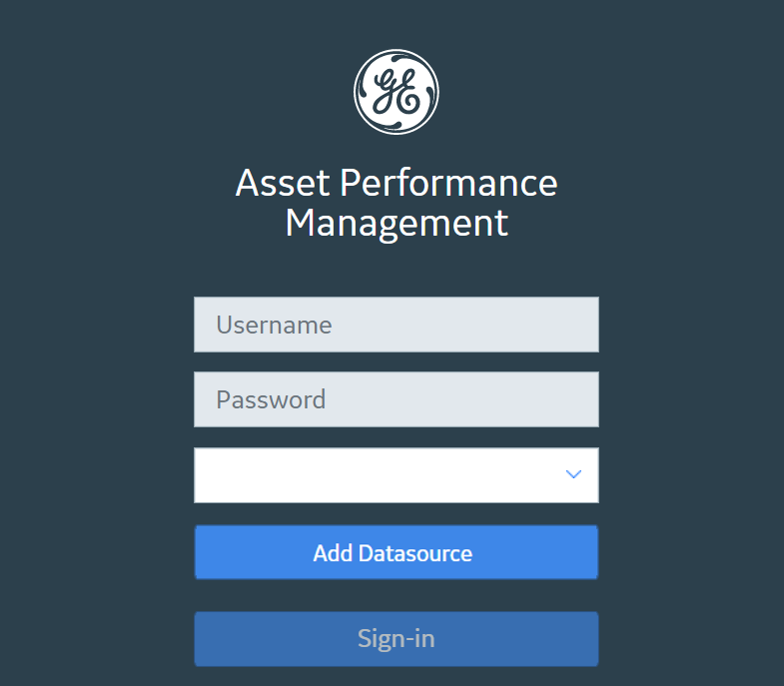Click the Username placeholder text
Image resolution: width=784 pixels, height=686 pixels.
tap(274, 325)
